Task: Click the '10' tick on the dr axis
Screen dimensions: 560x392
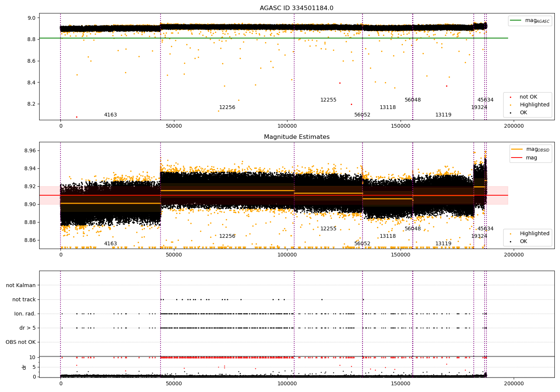Action: 33,358
